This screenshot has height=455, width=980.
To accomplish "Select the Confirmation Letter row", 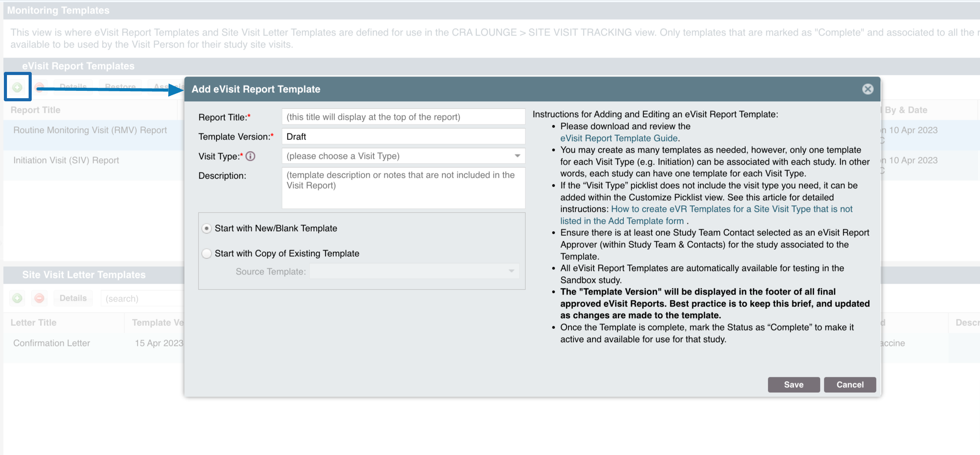I will [x=94, y=348].
